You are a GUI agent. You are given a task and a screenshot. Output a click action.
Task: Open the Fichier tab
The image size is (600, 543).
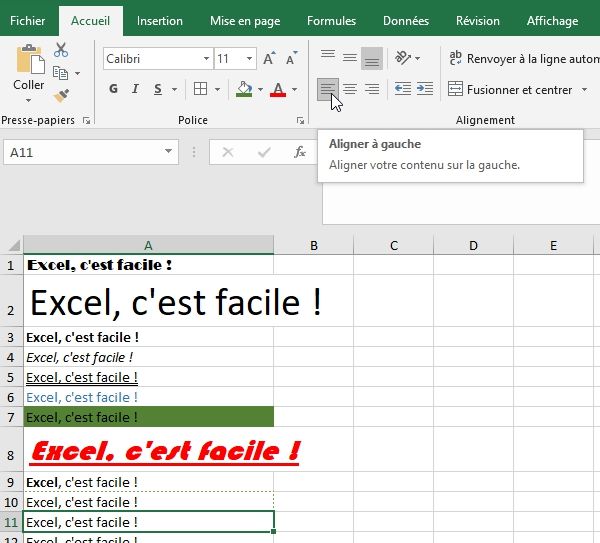(28, 21)
